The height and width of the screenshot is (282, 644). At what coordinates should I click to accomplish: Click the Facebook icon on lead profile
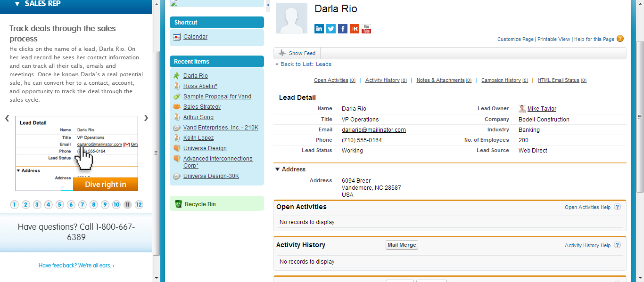pyautogui.click(x=343, y=29)
